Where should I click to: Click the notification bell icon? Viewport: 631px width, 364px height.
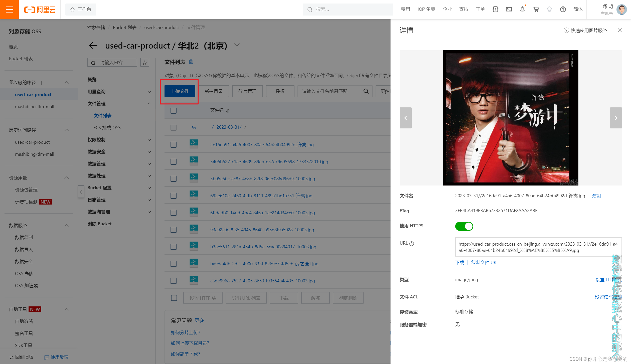522,10
